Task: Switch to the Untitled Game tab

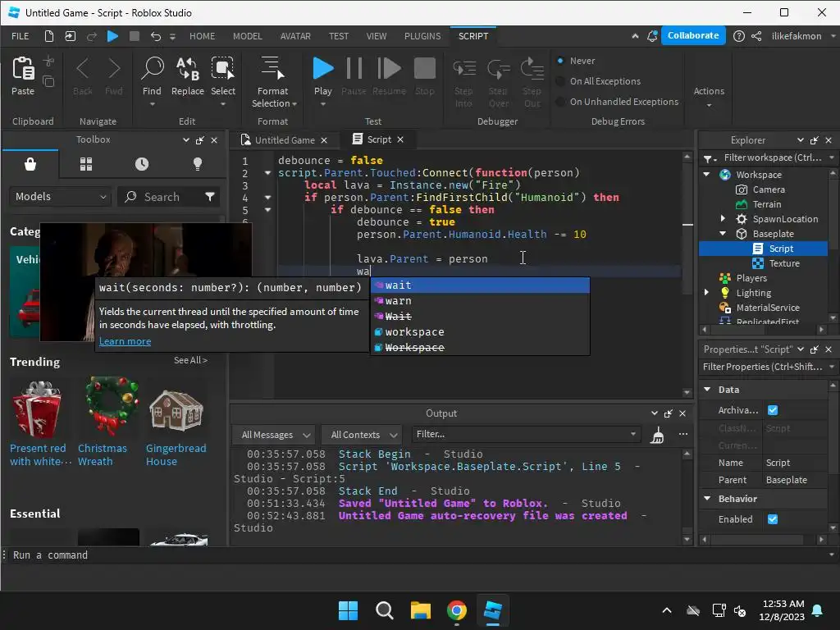Action: [285, 140]
